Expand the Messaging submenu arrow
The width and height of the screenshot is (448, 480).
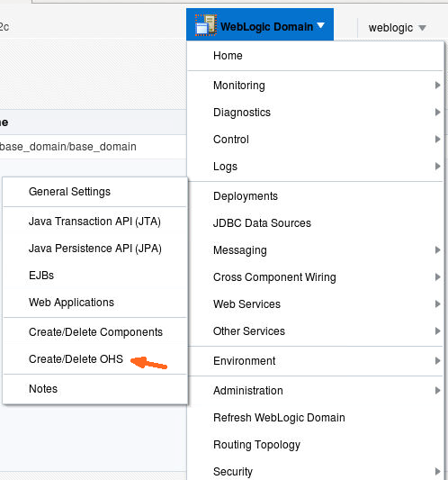pos(437,250)
